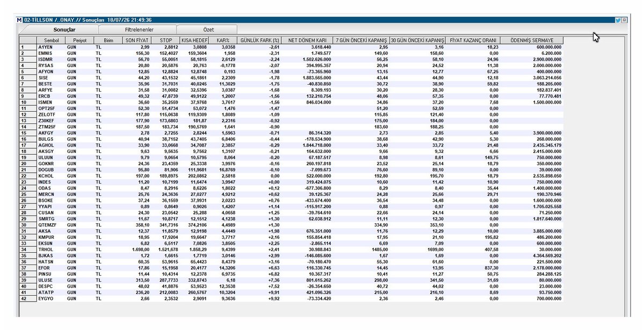
Task: Sort by the Periyot column header
Action: point(79,40)
